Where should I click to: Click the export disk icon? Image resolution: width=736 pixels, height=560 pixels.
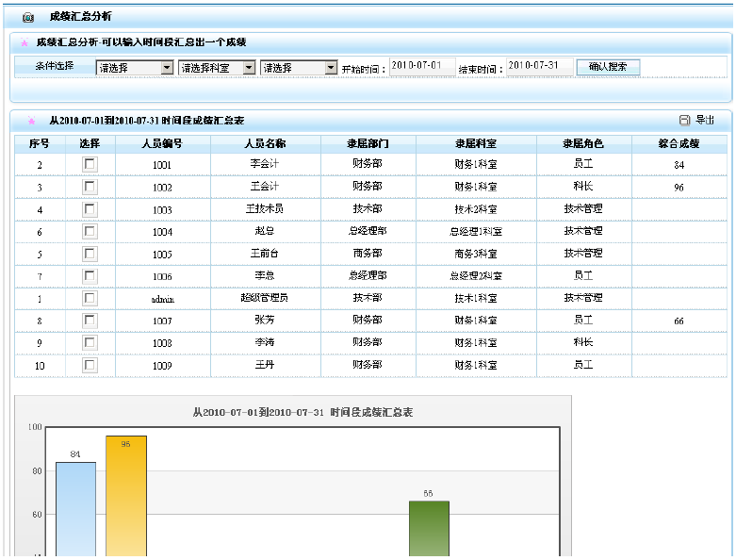[x=685, y=120]
